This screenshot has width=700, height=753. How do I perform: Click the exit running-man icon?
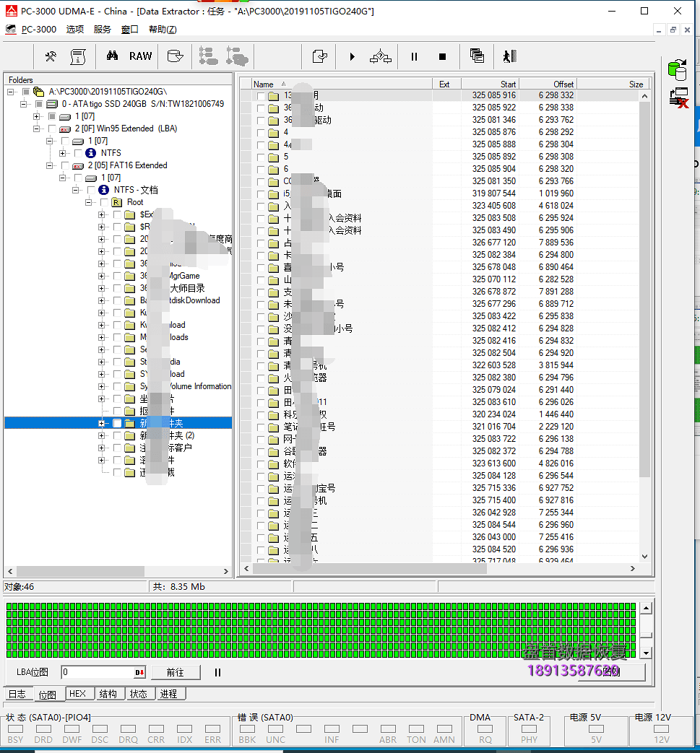click(x=509, y=56)
